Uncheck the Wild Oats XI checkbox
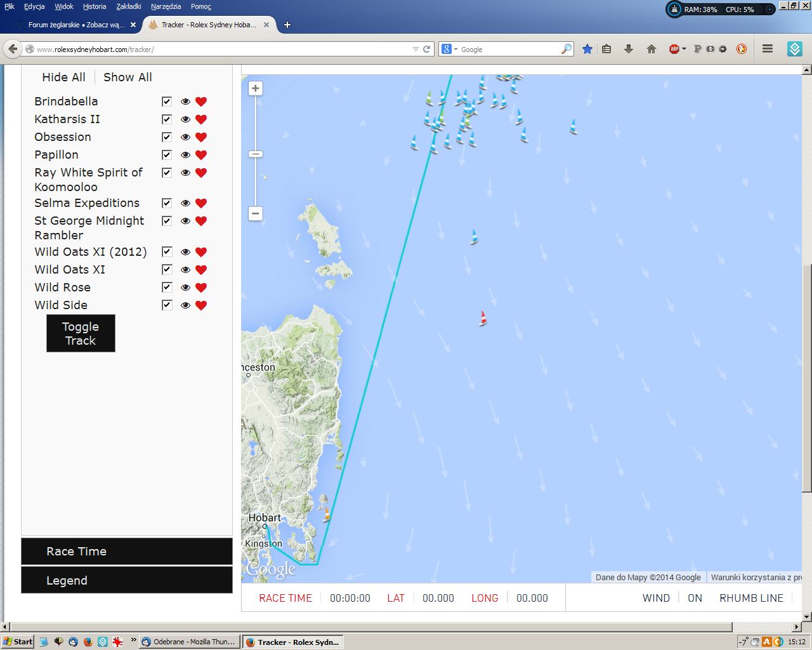The image size is (812, 650). [167, 270]
